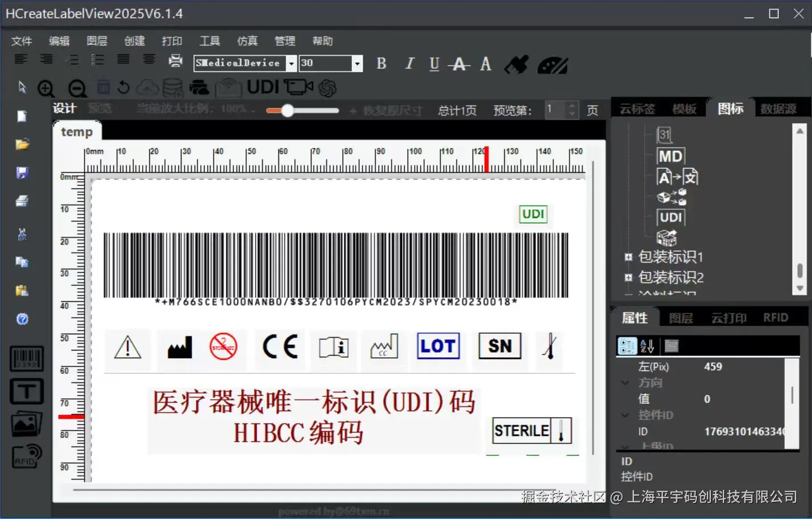Click the paint brush format icon
This screenshot has height=519, width=812.
pyautogui.click(x=517, y=65)
